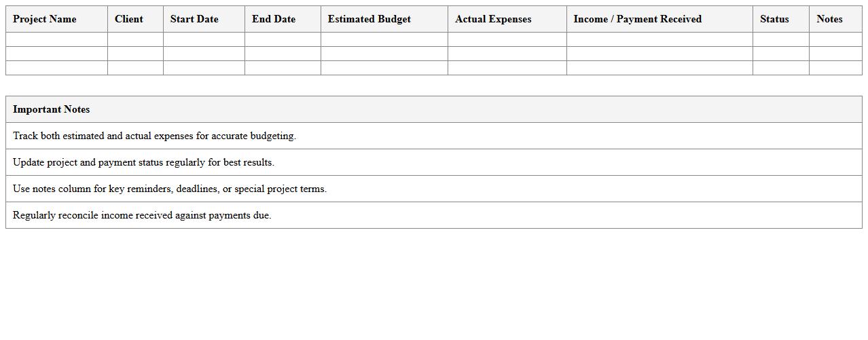Viewport: 868px width, 340px height.
Task: Click the Income / Payment Received header
Action: click(x=637, y=19)
